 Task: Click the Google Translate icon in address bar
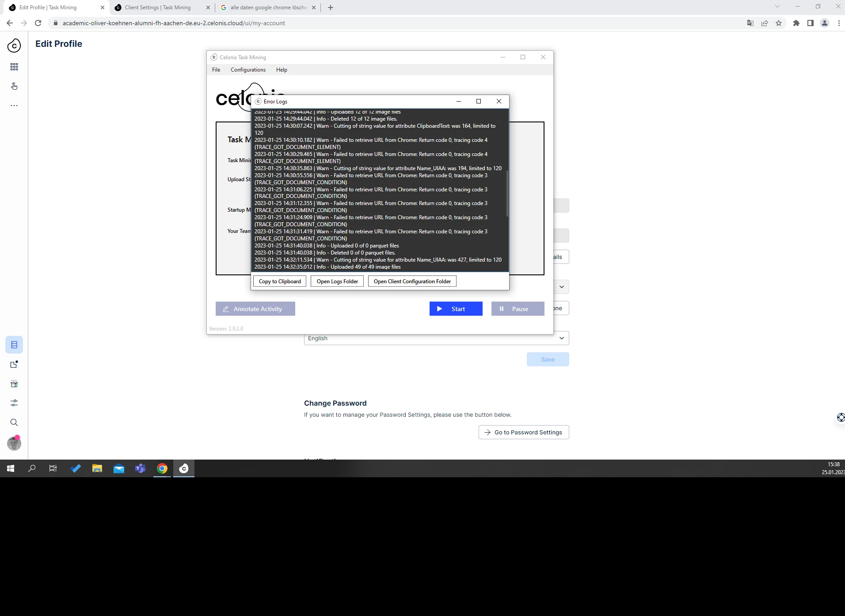[x=750, y=23]
